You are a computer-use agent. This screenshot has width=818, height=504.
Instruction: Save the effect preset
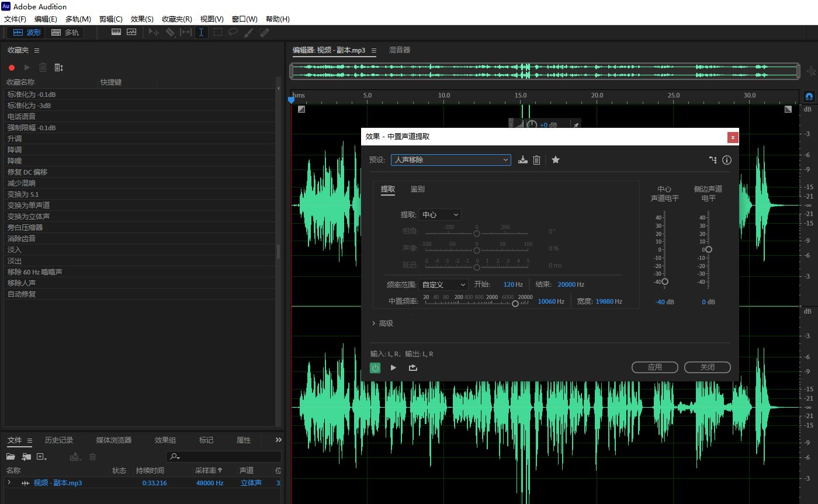pyautogui.click(x=523, y=160)
